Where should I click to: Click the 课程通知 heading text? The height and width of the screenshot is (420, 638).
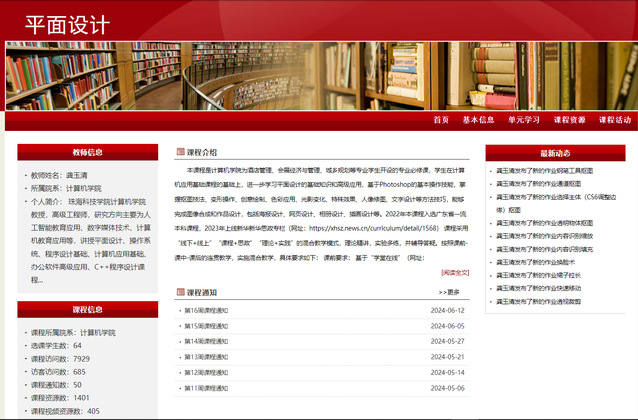202,292
